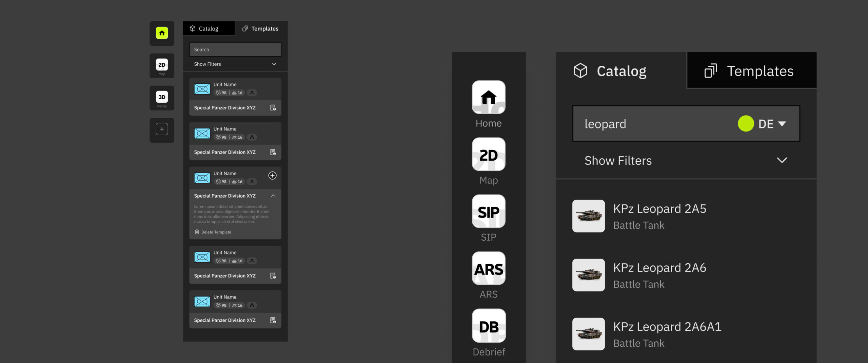Switch to the large Templates tab
The image size is (868, 363).
[x=752, y=71]
